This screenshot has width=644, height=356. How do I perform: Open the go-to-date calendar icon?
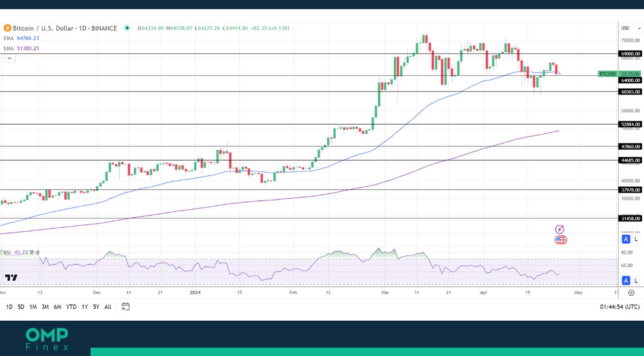(125, 307)
